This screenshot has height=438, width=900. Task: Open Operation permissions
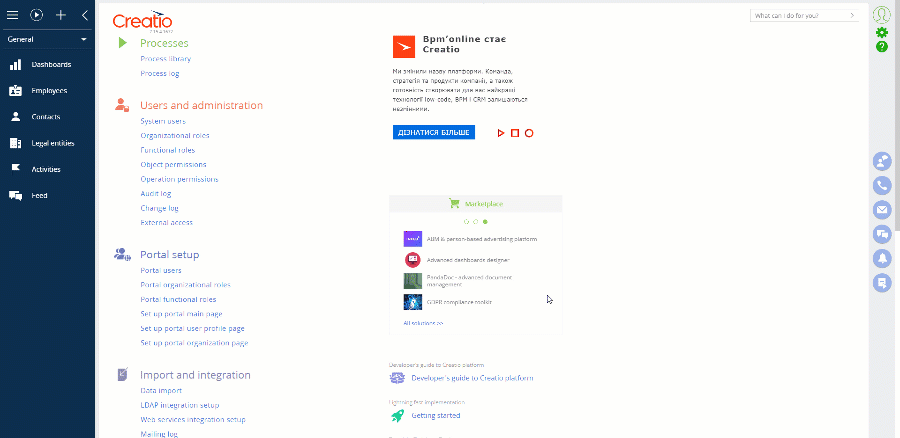pos(179,179)
